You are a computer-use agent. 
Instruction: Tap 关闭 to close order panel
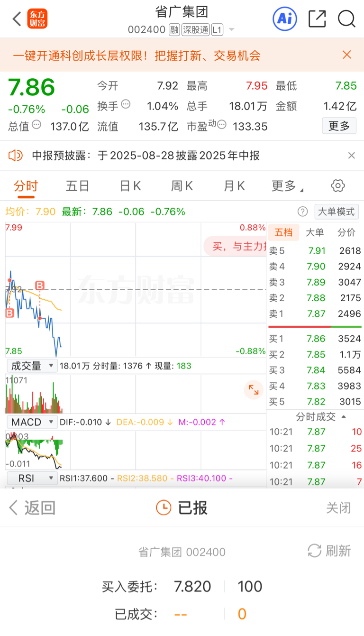pyautogui.click(x=338, y=507)
